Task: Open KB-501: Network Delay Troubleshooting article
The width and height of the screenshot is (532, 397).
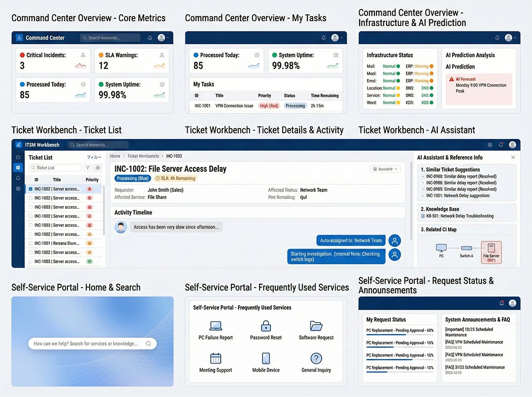Action: click(x=457, y=216)
